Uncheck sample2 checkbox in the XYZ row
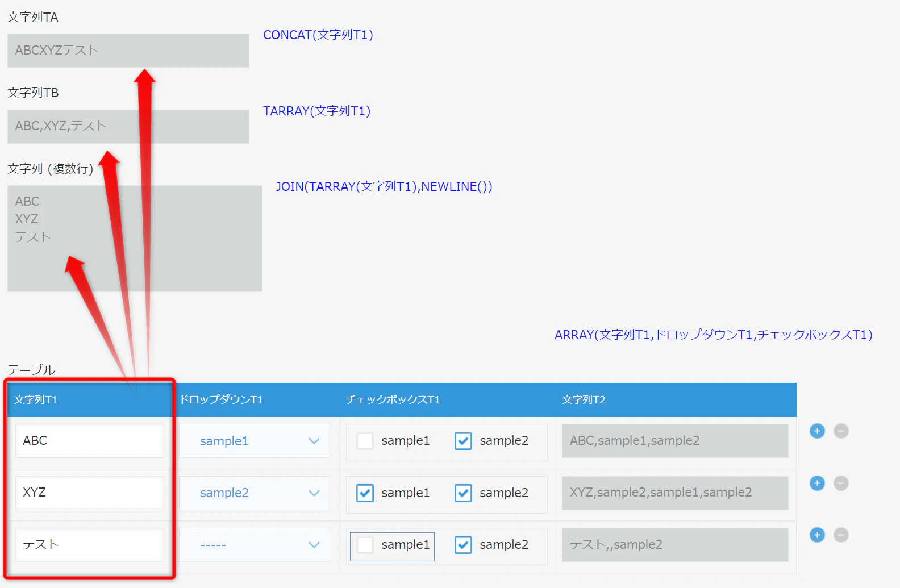Image resolution: width=900 pixels, height=588 pixels. click(463, 493)
